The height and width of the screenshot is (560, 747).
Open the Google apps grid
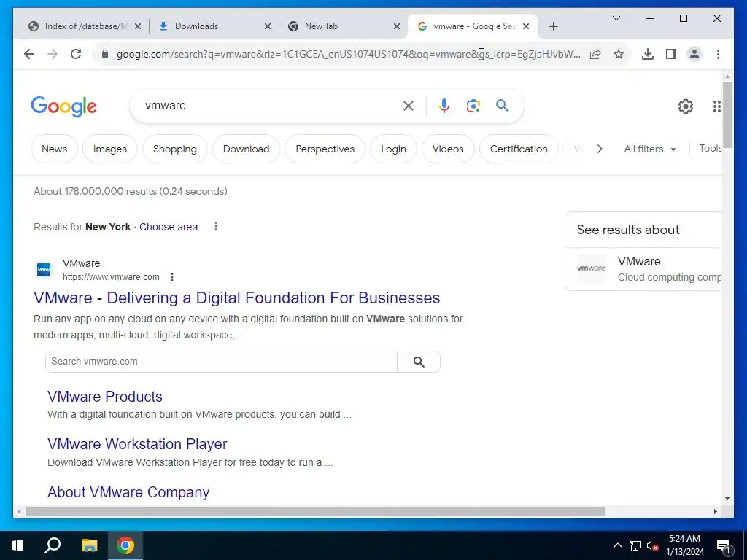pyautogui.click(x=717, y=106)
